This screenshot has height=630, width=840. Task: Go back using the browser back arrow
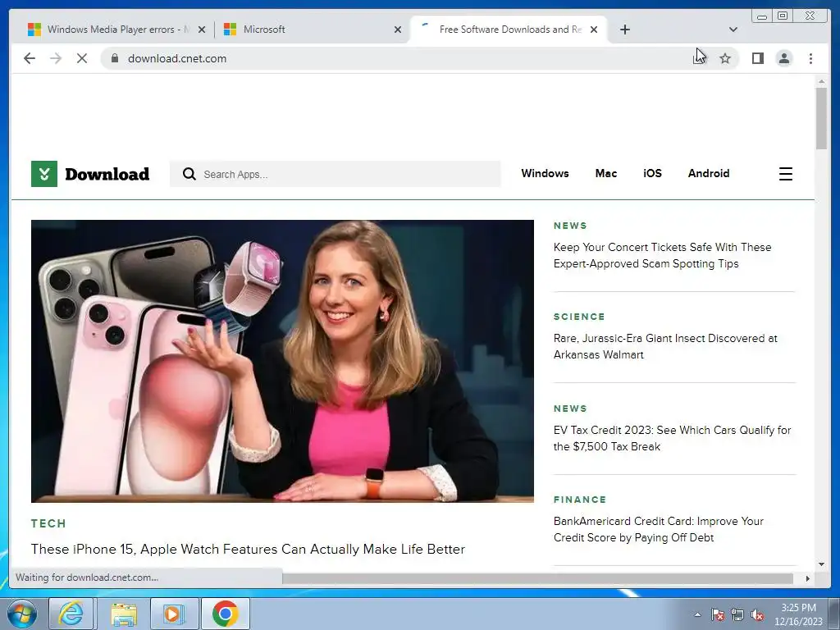[30, 58]
